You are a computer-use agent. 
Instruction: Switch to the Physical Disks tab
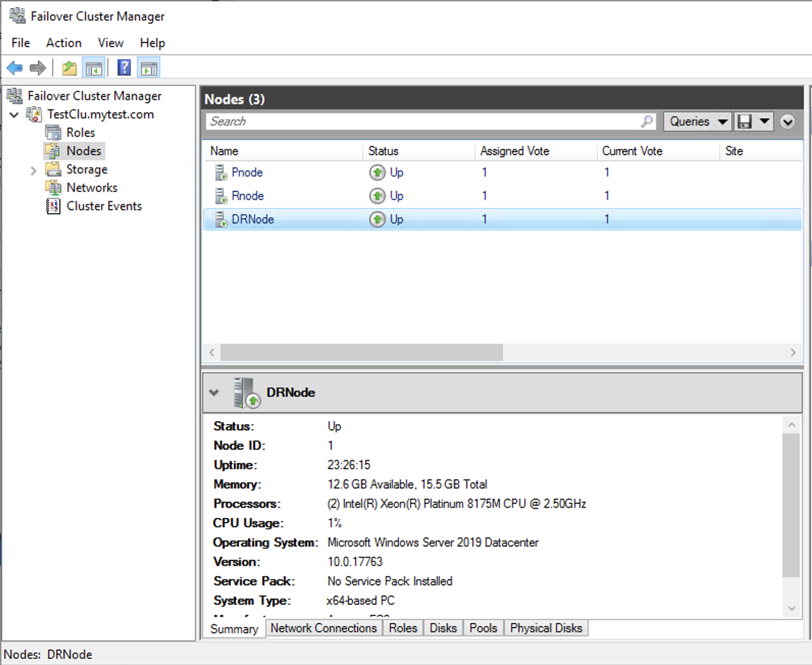(x=546, y=628)
